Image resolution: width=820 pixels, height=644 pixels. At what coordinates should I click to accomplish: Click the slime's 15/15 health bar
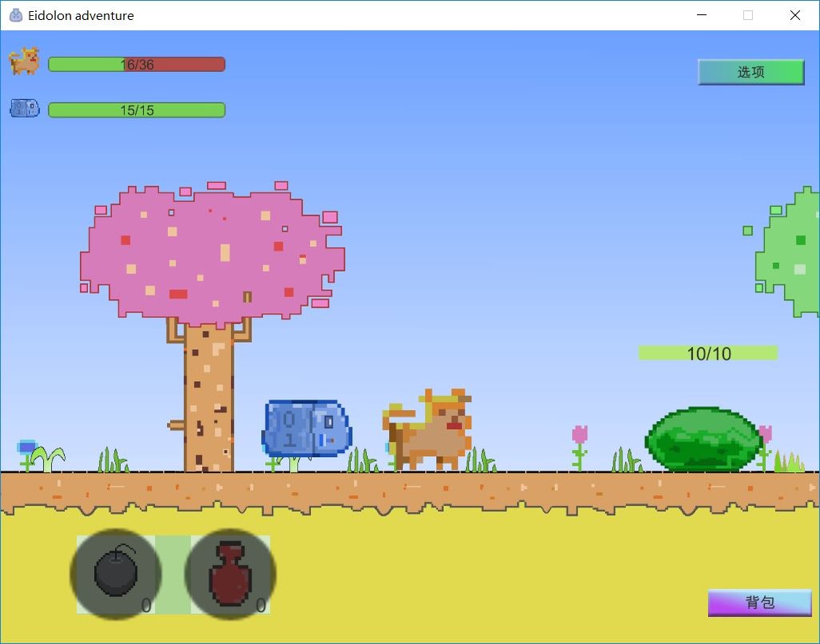[x=137, y=110]
